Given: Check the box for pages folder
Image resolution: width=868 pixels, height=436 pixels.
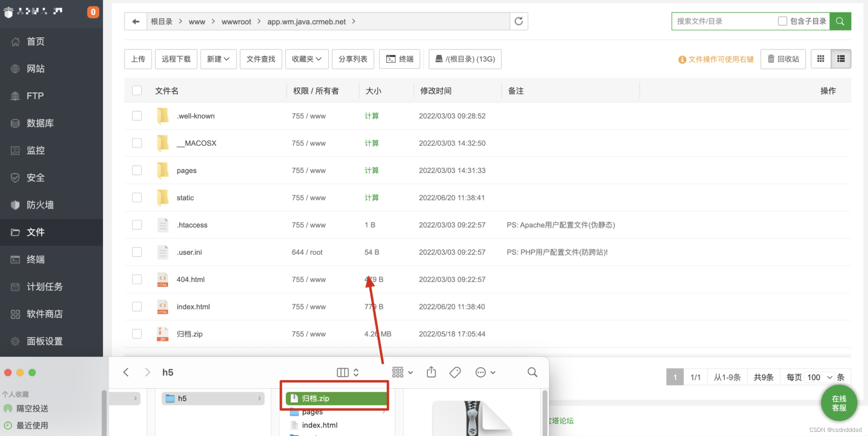Looking at the screenshot, I should (137, 170).
